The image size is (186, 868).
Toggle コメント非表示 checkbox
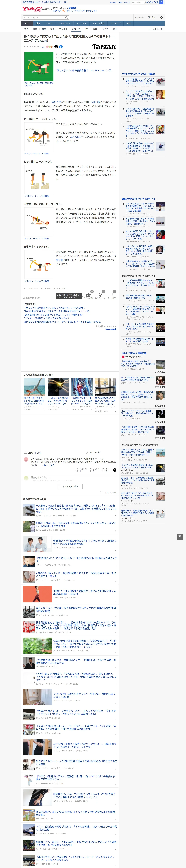point(102,492)
